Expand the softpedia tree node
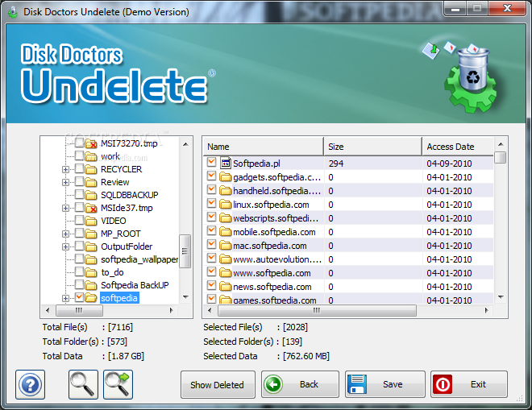Image resolution: width=532 pixels, height=410 pixels. [x=65, y=298]
